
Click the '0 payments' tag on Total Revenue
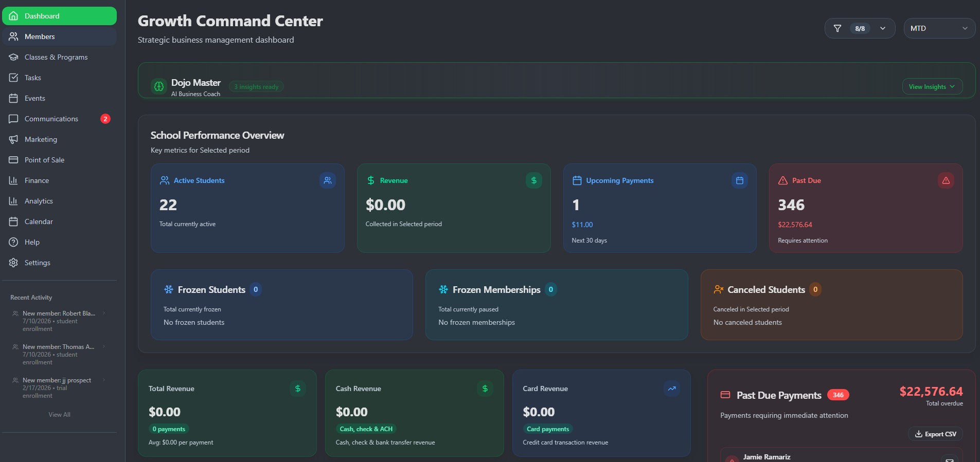point(169,429)
